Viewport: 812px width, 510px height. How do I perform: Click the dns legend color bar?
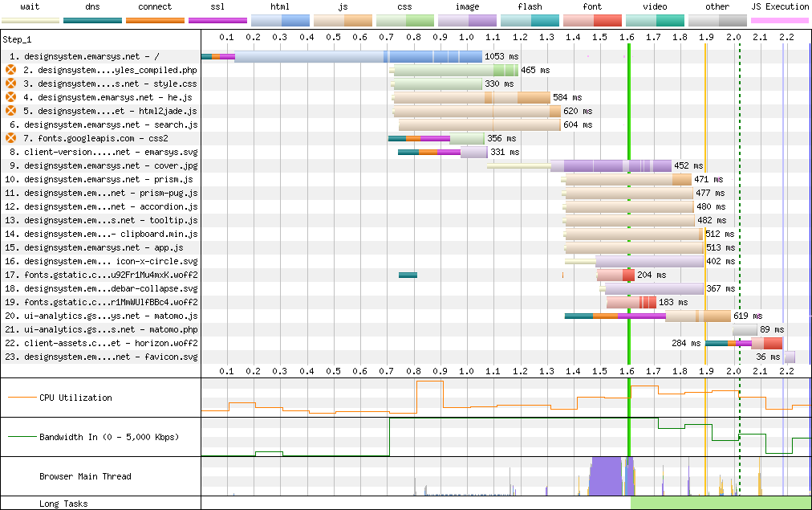93,21
